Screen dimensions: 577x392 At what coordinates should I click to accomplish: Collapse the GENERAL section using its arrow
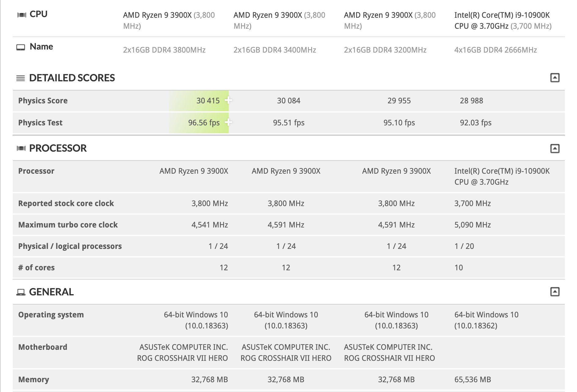click(x=555, y=292)
